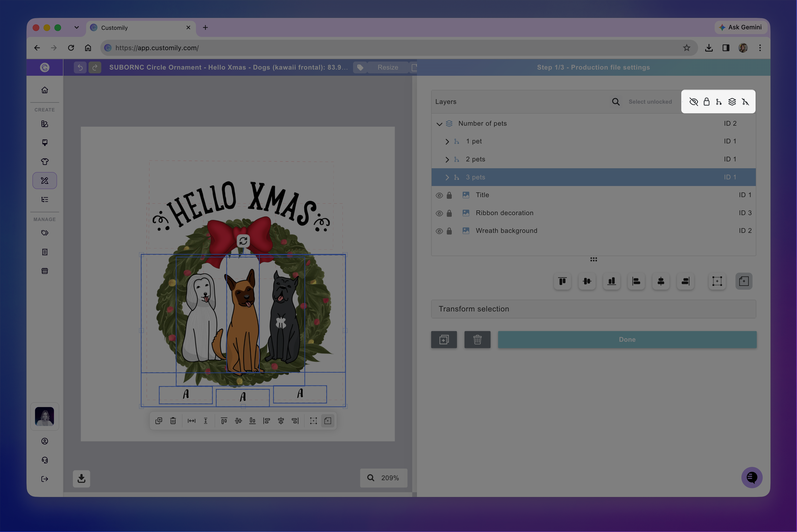Toggle visibility of Ribbon decoration layer
Image resolution: width=797 pixels, height=532 pixels.
(439, 213)
